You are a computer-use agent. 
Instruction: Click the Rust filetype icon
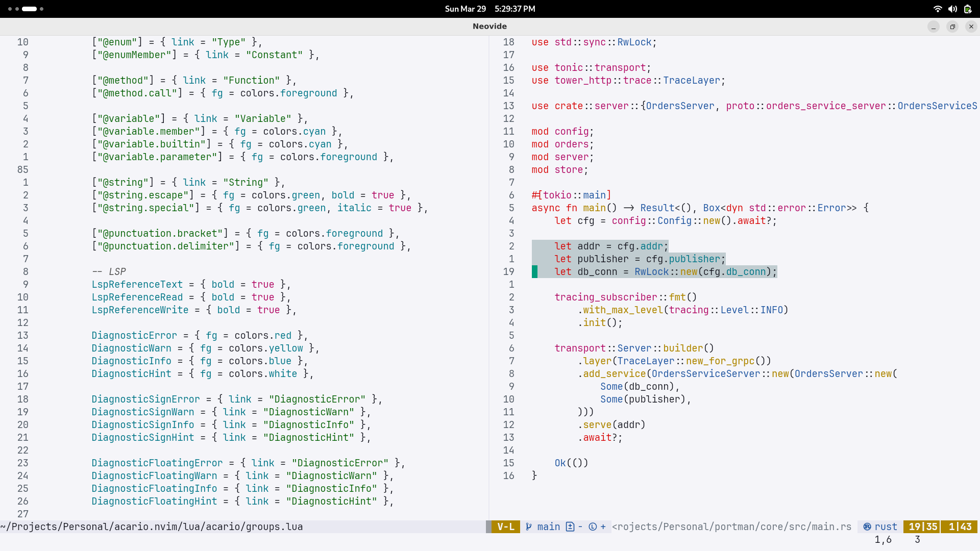[867, 527]
